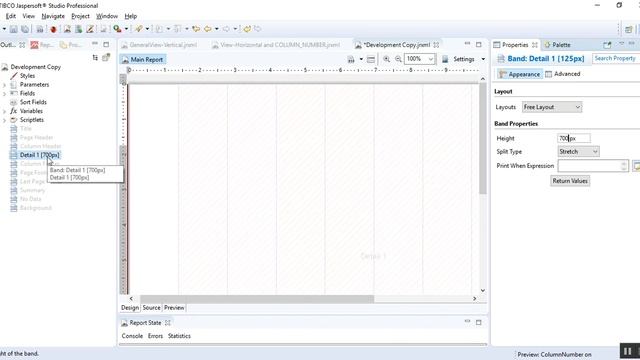The height and width of the screenshot is (360, 640).
Task: Switch to GeneralView-Vertical.jrxml tab
Action: (x=160, y=45)
